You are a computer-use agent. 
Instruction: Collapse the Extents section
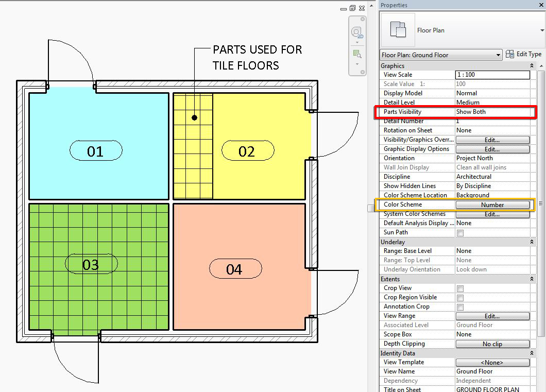(x=531, y=279)
